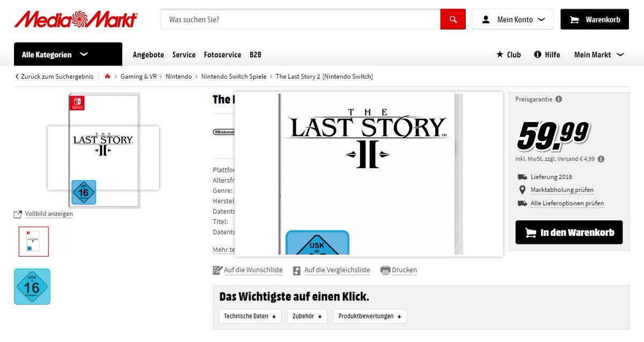The height and width of the screenshot is (342, 644).
Task: Expand the Alle Kategorien menu
Action: click(68, 54)
